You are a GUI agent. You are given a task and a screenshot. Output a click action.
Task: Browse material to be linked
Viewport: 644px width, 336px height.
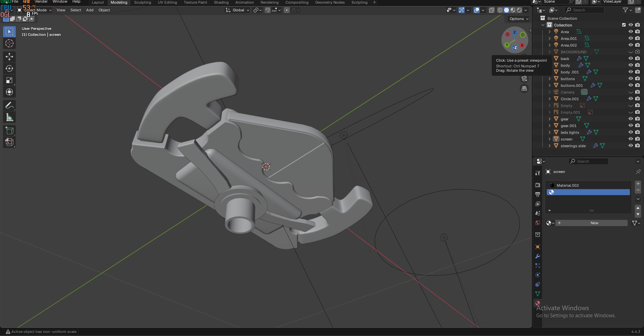550,223
